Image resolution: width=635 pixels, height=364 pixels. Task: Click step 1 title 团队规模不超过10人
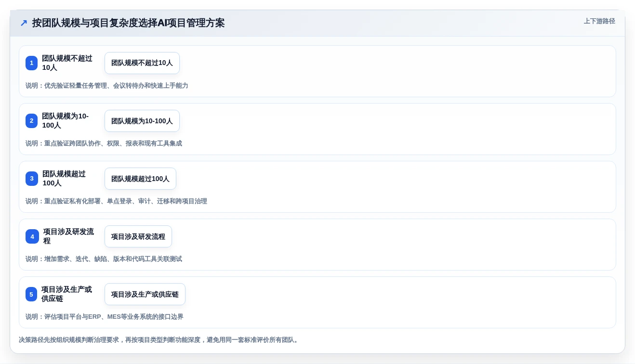click(x=67, y=63)
